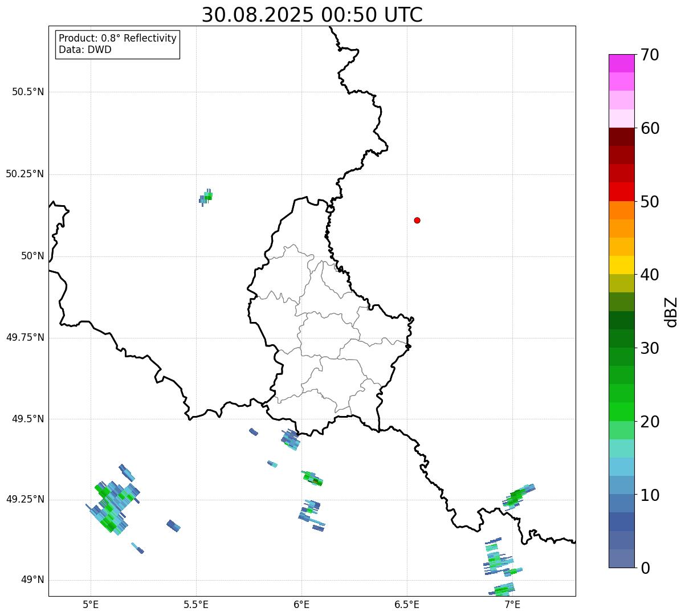685x616 pixels.
Task: Click the colorbar tick label 0
Action: 645,568
